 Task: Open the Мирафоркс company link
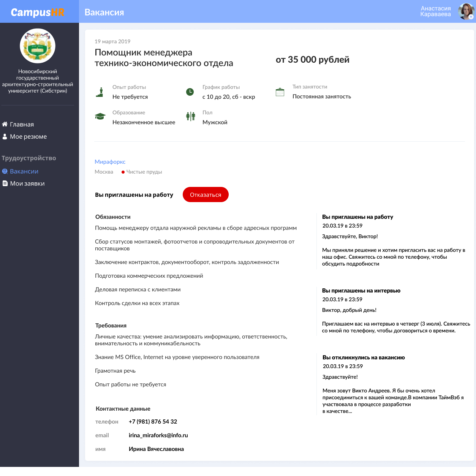click(110, 162)
